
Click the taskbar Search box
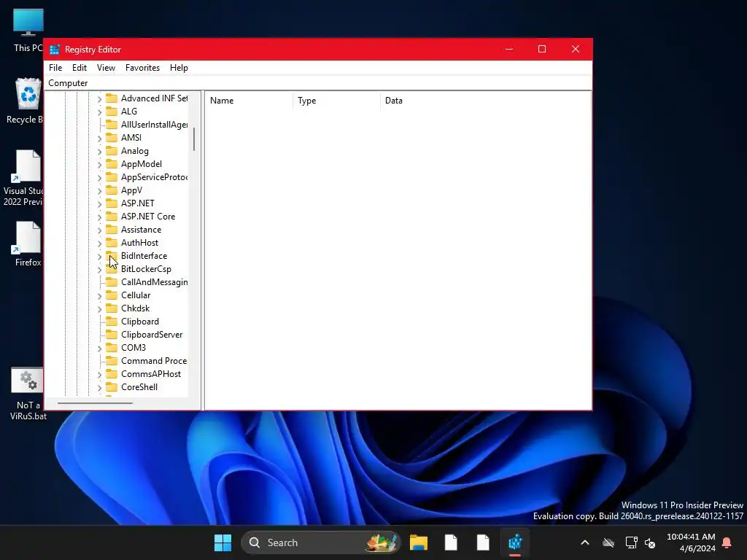[x=321, y=542]
